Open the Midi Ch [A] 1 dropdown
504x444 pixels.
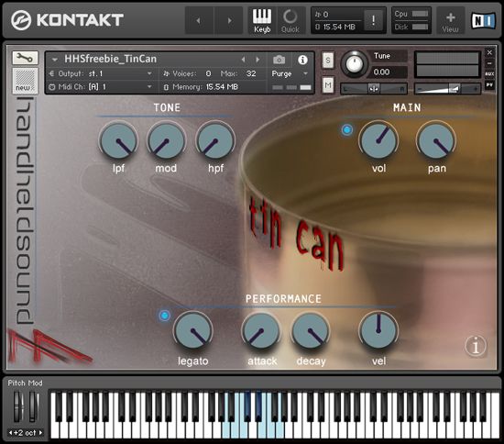[101, 87]
